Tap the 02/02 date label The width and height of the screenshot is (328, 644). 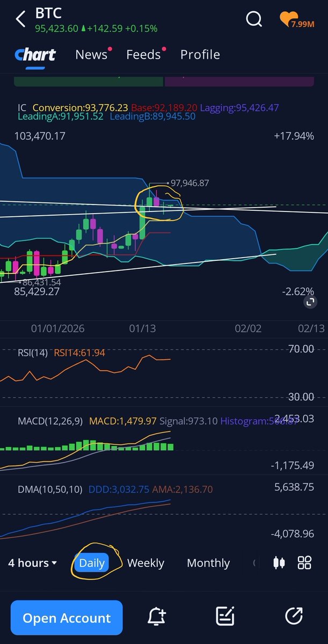pos(248,328)
